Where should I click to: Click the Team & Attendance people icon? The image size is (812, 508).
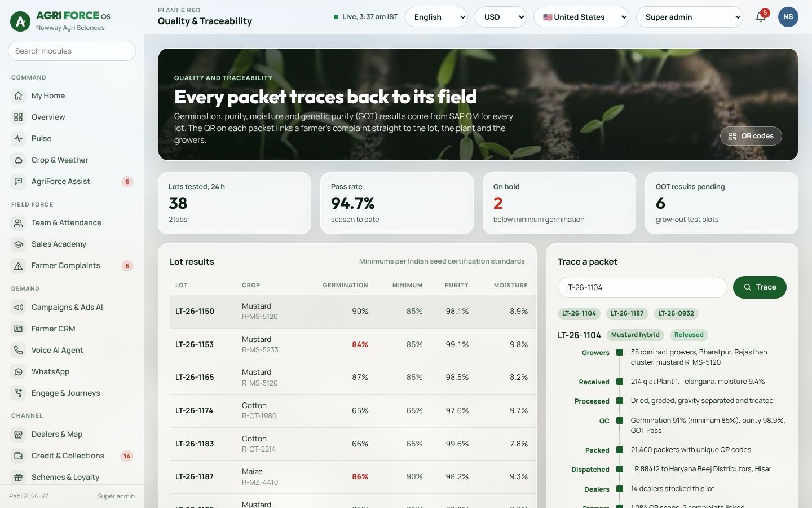point(19,223)
